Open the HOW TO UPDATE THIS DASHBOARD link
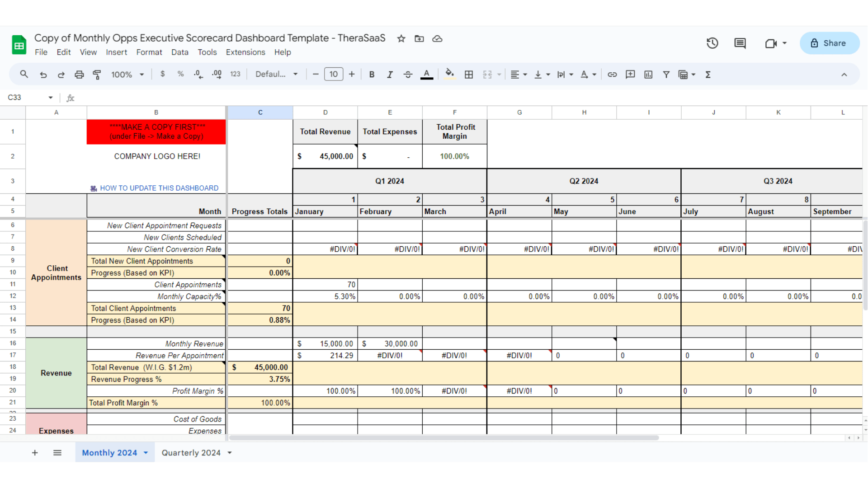 tap(159, 188)
